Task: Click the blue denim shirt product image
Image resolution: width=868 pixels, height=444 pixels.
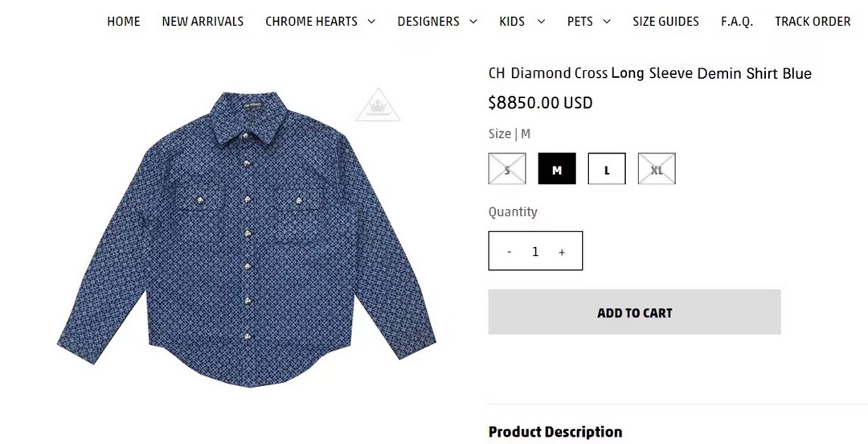Action: tap(247, 238)
